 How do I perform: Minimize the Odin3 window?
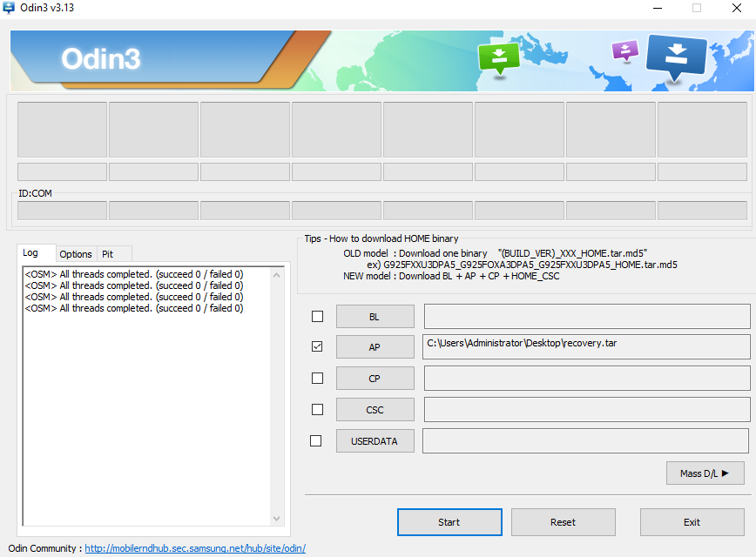(x=658, y=8)
